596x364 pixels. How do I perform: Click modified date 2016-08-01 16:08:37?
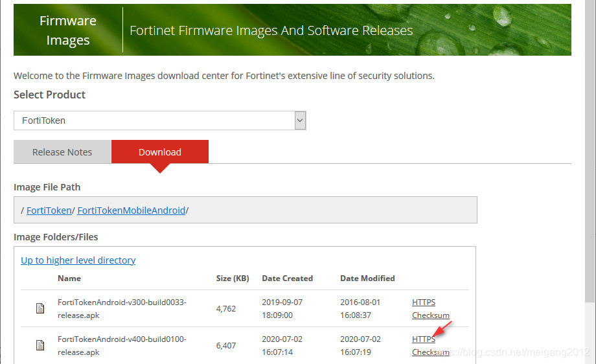pos(360,308)
